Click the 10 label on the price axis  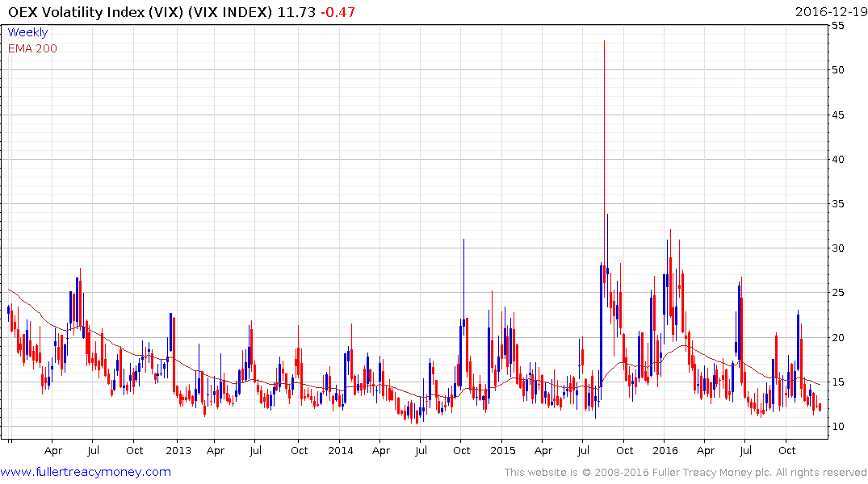coord(837,427)
